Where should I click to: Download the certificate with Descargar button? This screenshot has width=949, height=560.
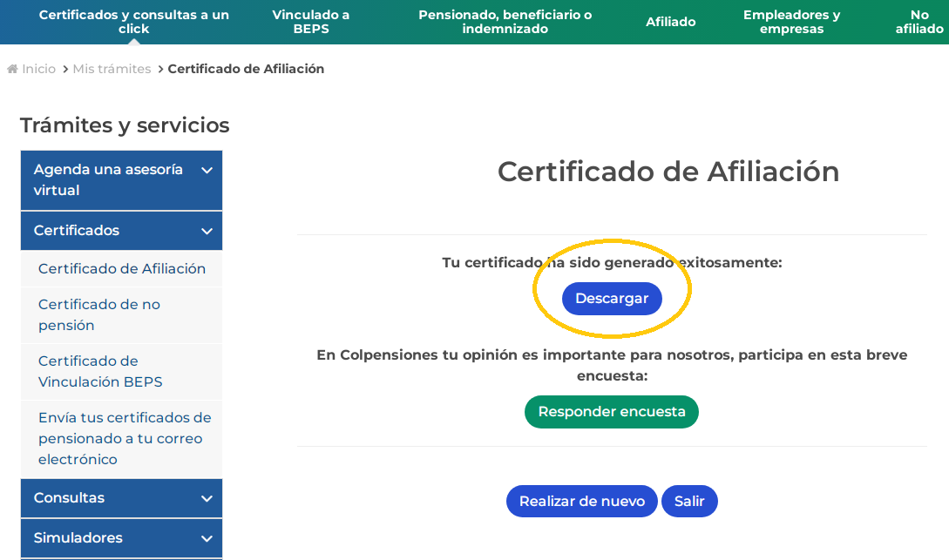click(612, 299)
